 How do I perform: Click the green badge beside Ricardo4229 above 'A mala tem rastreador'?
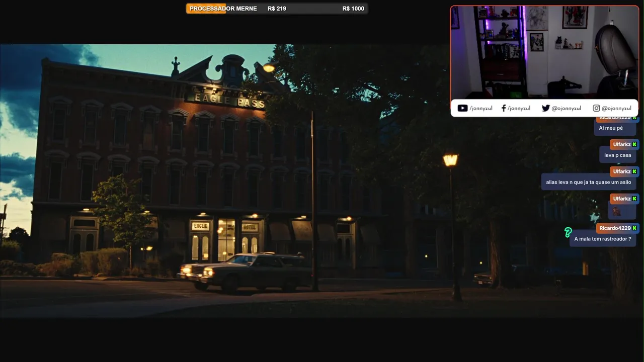[634, 228]
